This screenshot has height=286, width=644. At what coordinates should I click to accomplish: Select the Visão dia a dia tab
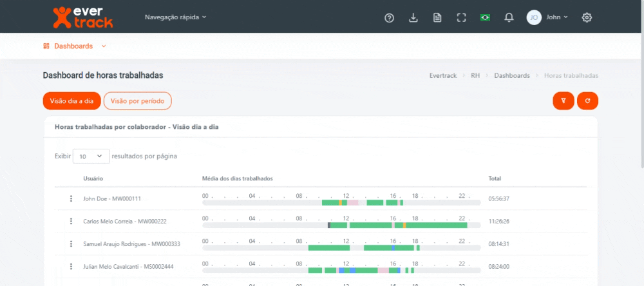pyautogui.click(x=71, y=100)
